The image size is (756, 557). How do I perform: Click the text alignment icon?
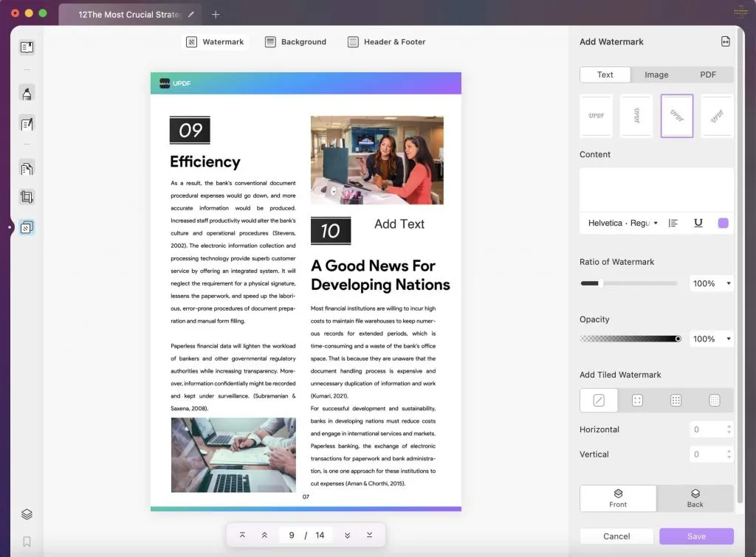673,223
